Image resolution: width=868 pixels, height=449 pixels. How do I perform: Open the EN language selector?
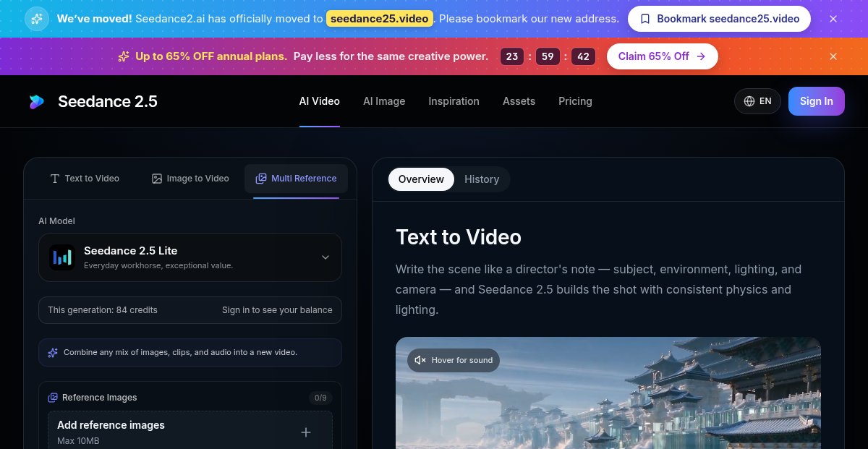point(757,101)
